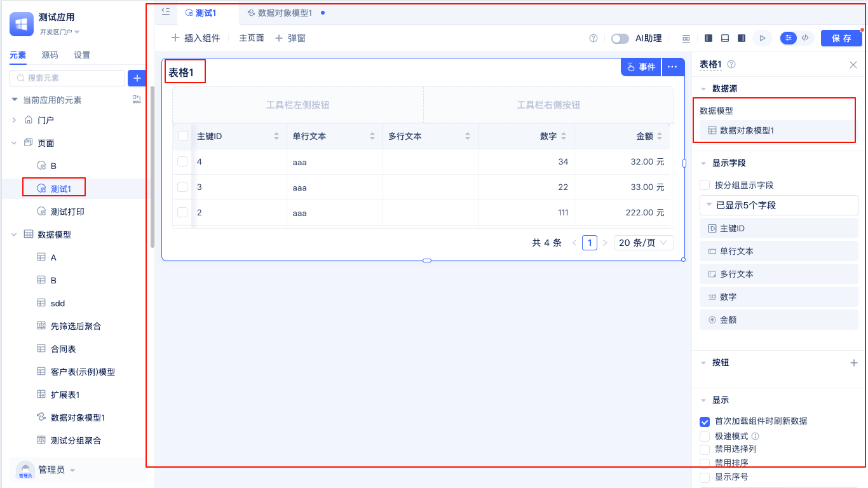
Task: Open the 扩展表1 model
Action: pos(65,395)
